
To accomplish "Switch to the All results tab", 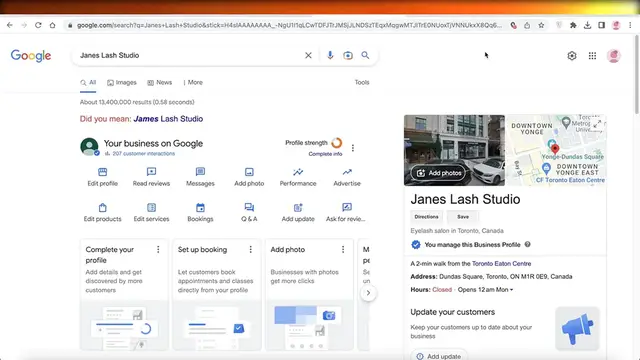I will tap(88, 82).
